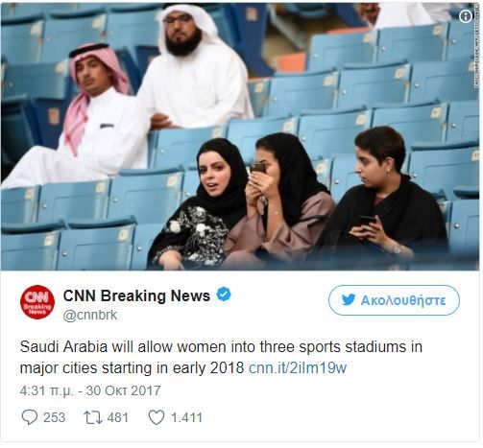Screen dimensions: 483x448
Task: Click the 481 retweets count
Action: [x=117, y=417]
